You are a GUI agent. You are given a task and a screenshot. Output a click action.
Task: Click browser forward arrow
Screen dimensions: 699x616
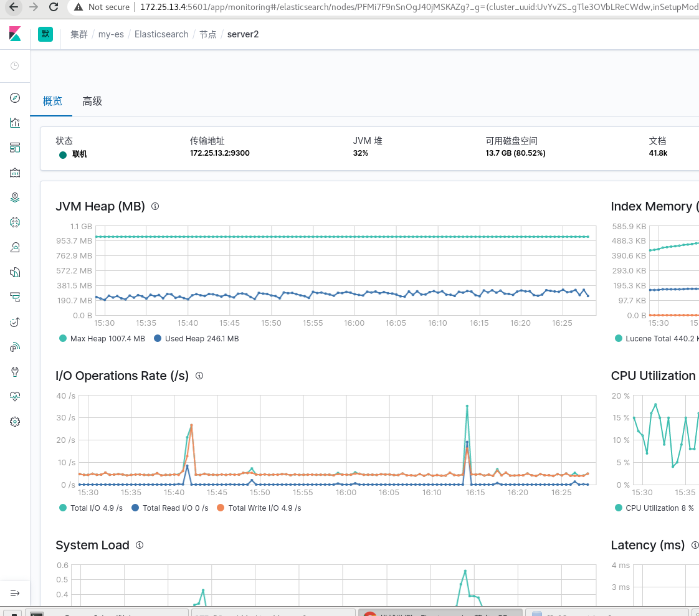point(34,7)
